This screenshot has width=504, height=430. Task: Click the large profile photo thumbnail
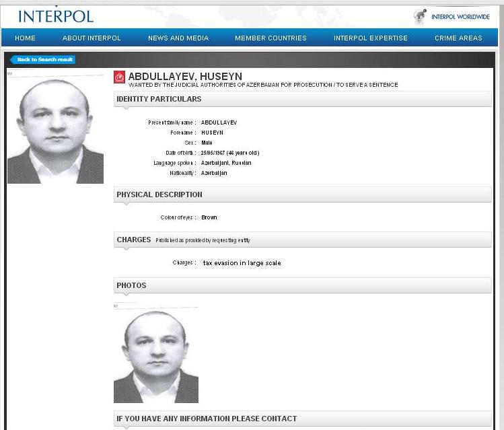[55, 130]
